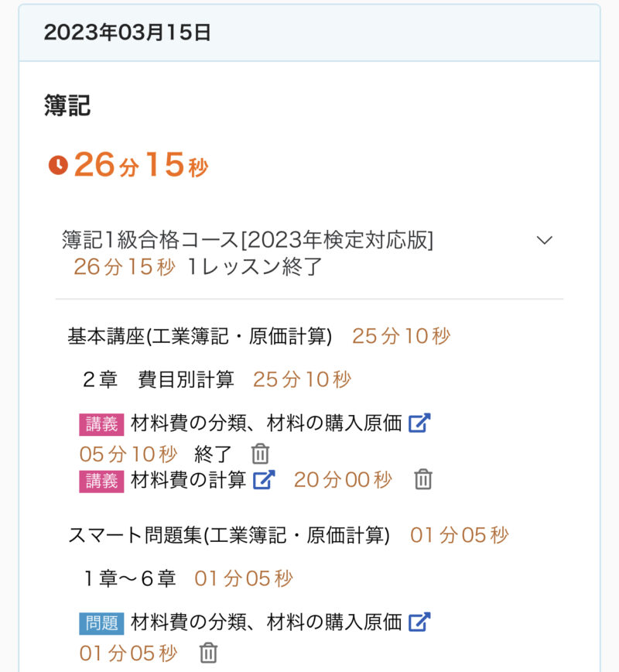Screen dimensions: 619x672
Task: Open the 材料費の計算 lecture title
Action: click(188, 480)
